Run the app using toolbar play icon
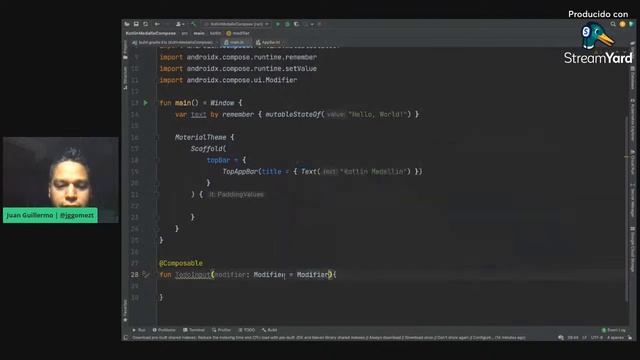This screenshot has width=640, height=360. [x=278, y=24]
